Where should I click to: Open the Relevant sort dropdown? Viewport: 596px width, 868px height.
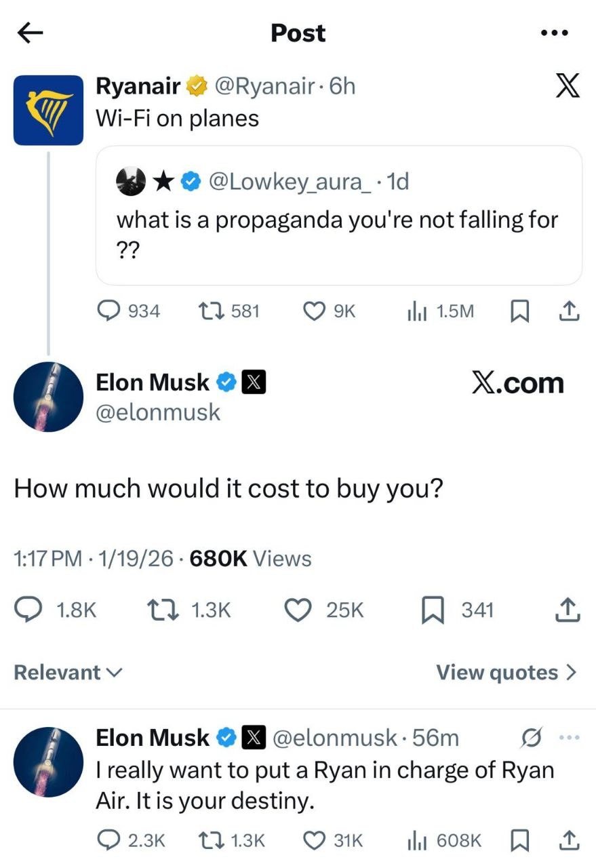pos(68,672)
